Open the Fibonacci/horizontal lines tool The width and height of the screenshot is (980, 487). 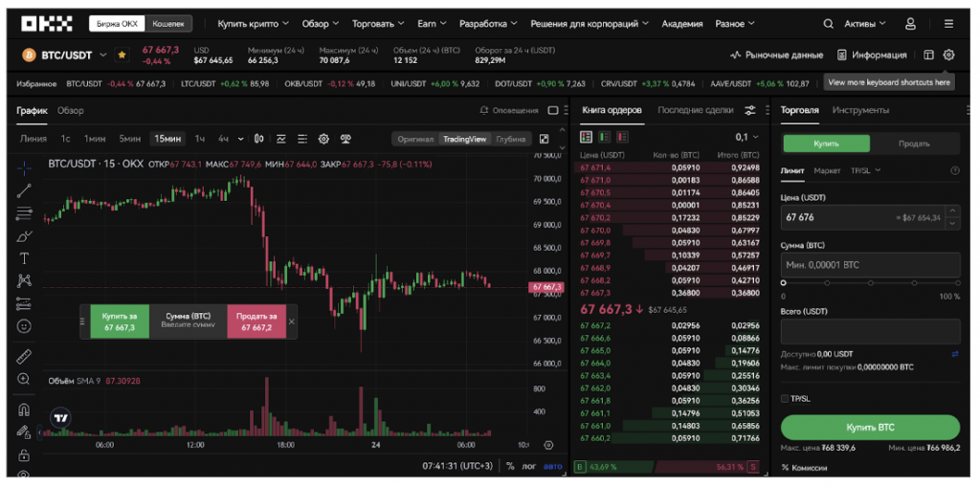point(24,213)
